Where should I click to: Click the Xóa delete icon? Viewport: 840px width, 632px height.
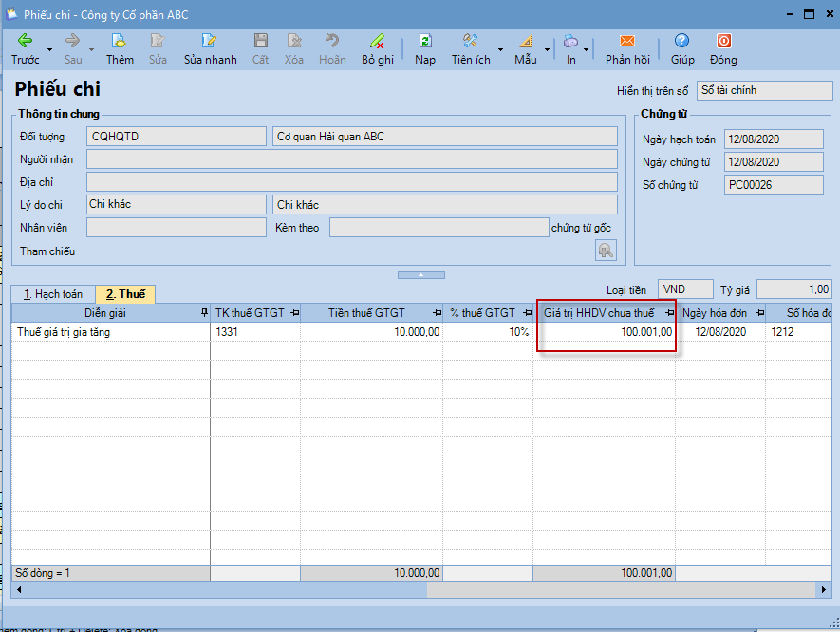pos(293,48)
